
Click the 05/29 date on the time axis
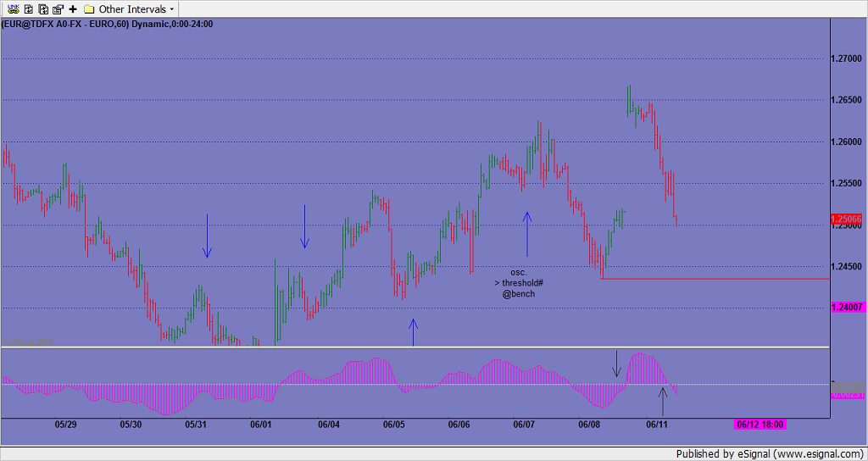pos(65,425)
